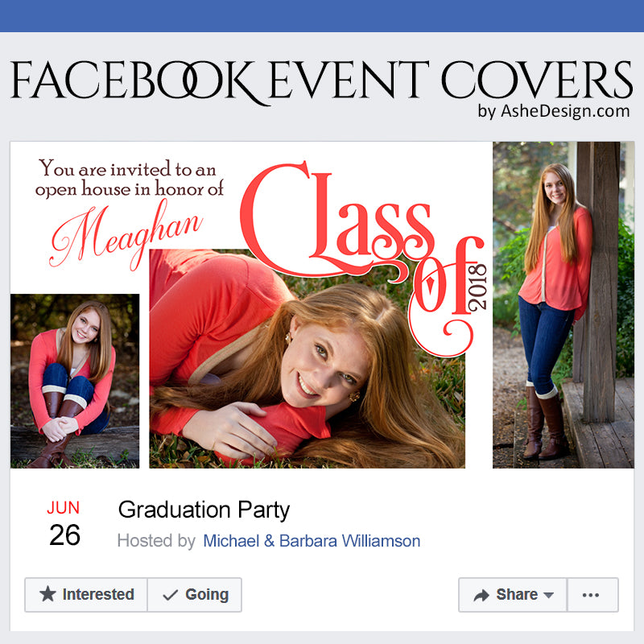
Task: Click the open house invitation text
Action: pyautogui.click(x=129, y=179)
